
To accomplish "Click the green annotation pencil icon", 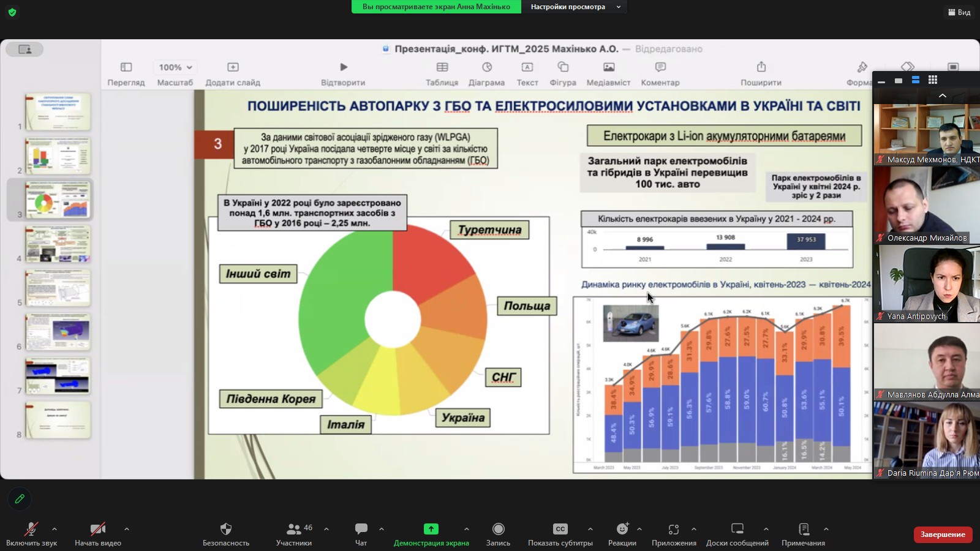I will coord(20,499).
